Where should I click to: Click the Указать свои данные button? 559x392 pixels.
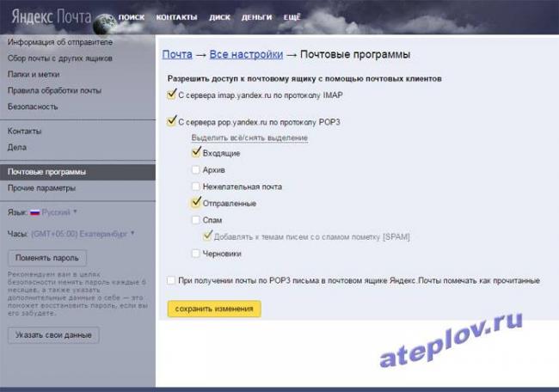[x=53, y=335]
